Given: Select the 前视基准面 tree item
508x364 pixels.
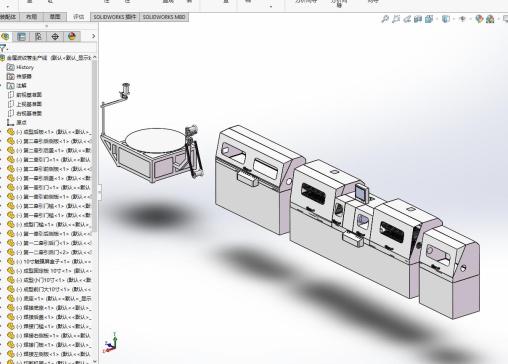Looking at the screenshot, I should [x=29, y=95].
